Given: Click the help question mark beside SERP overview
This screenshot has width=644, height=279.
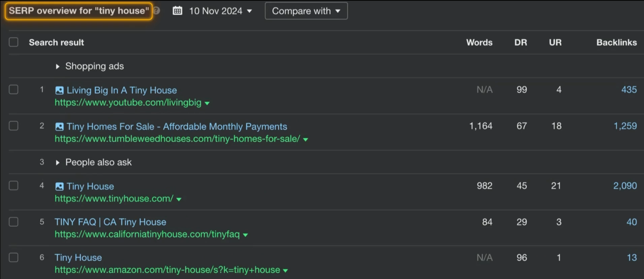Looking at the screenshot, I should (x=156, y=11).
